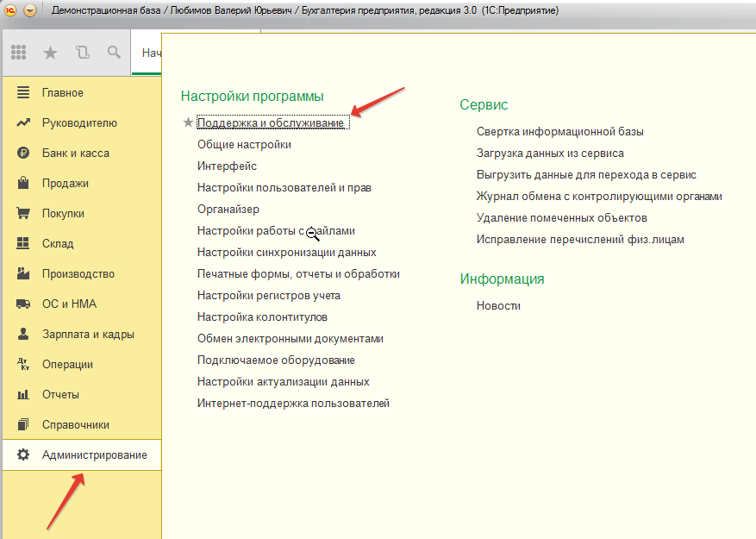This screenshot has height=539, width=756.
Task: Open Свертка информационной базы
Action: [x=559, y=132]
